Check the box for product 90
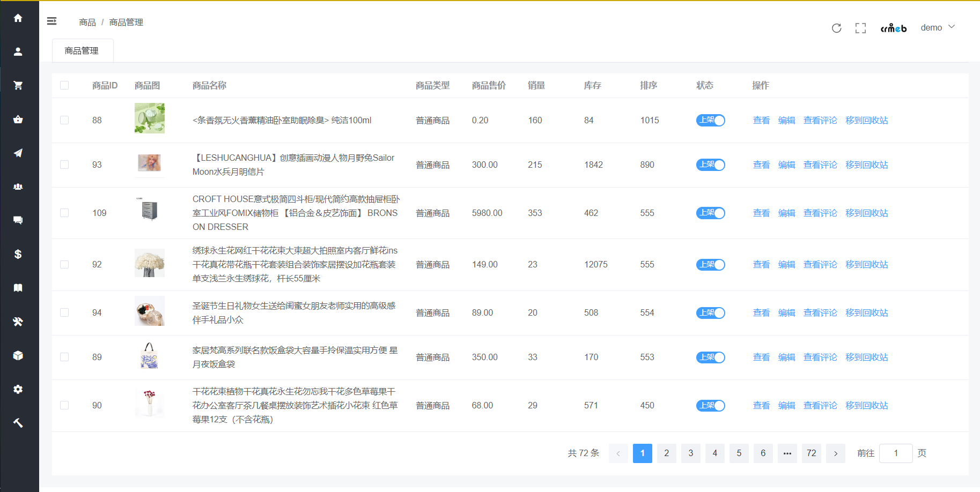980x492 pixels. point(64,405)
